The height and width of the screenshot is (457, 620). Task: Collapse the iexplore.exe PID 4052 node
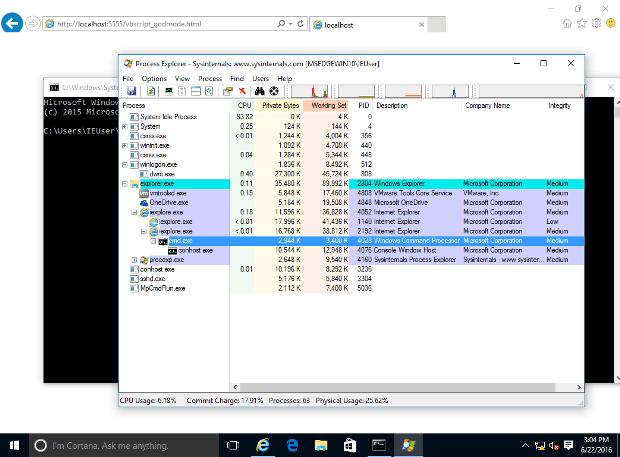[x=134, y=212]
